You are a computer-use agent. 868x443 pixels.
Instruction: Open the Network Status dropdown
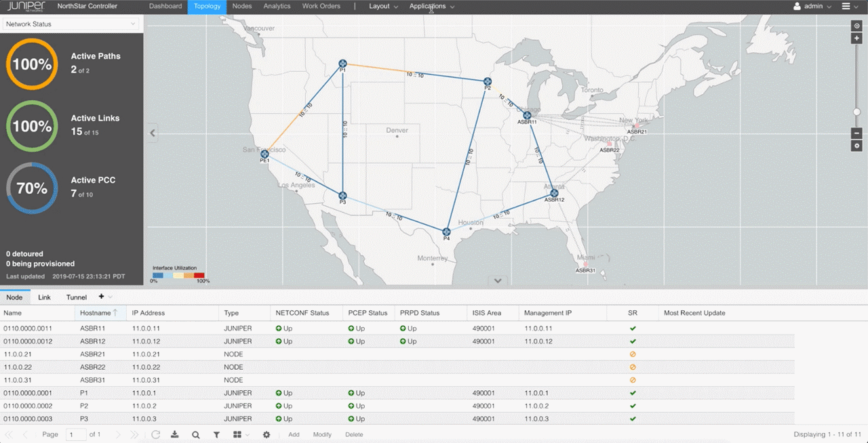pos(71,24)
